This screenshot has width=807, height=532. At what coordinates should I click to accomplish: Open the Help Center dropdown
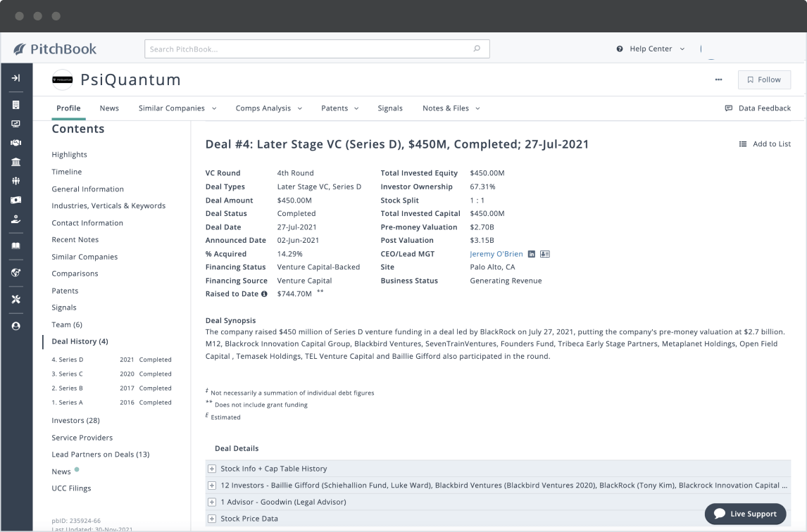point(682,49)
